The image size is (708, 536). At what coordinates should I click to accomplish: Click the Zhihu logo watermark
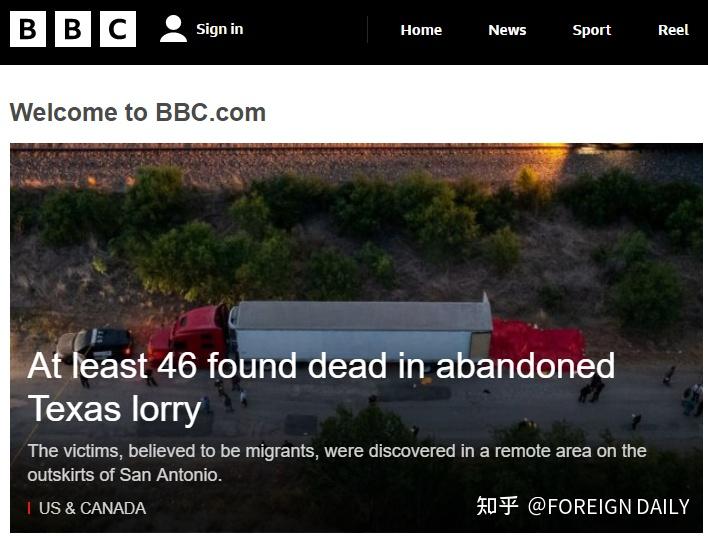(x=497, y=506)
